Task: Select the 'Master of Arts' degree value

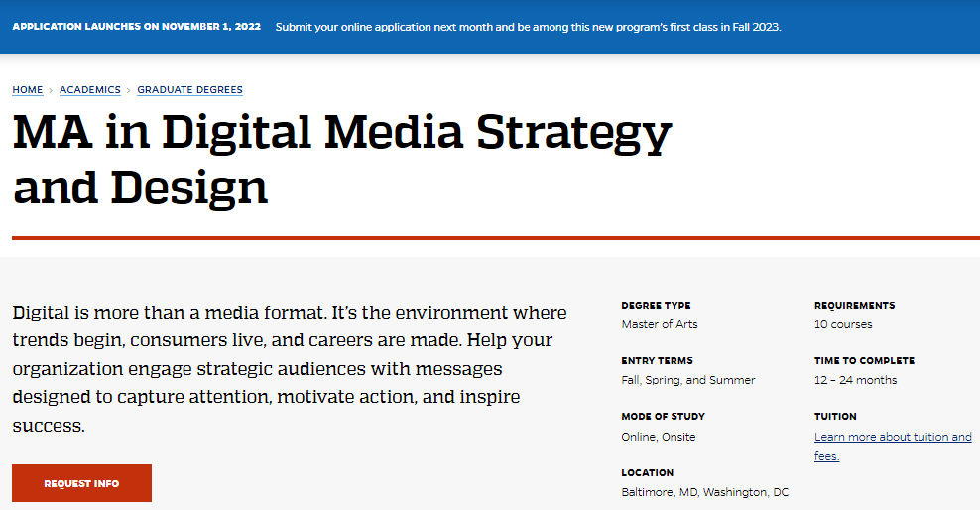Action: click(x=659, y=324)
